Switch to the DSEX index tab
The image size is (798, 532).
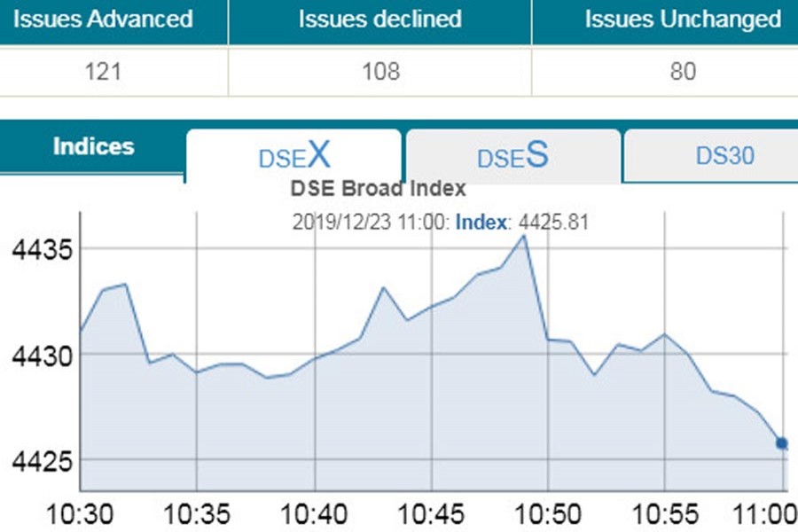coord(293,156)
